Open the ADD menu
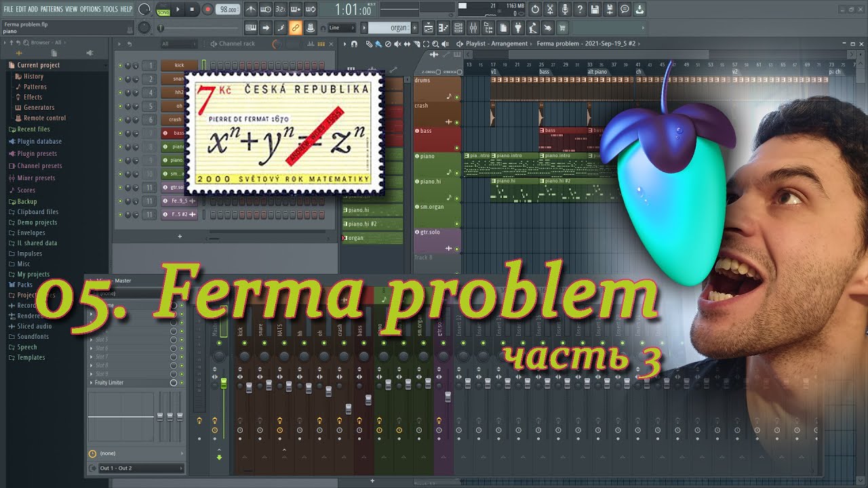868x488 pixels. coord(33,9)
